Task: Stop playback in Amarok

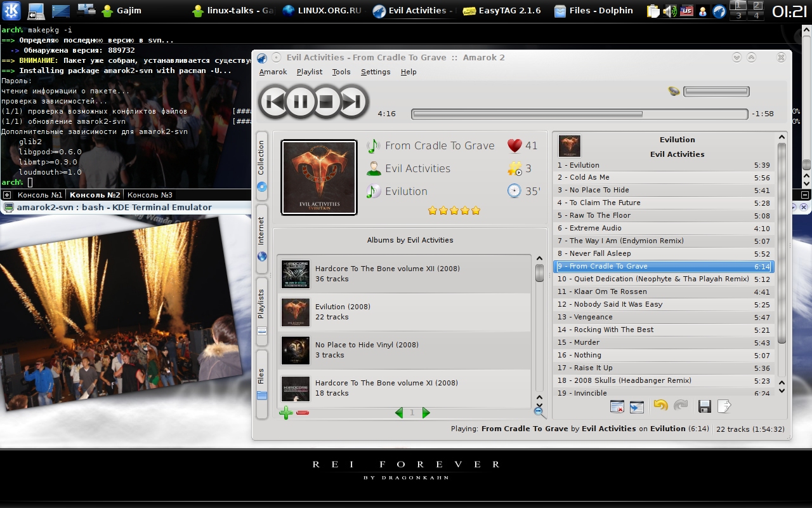Action: tap(327, 102)
